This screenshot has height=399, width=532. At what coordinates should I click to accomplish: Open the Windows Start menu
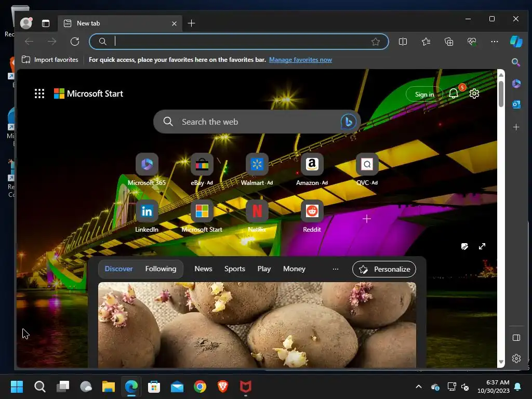click(x=17, y=387)
